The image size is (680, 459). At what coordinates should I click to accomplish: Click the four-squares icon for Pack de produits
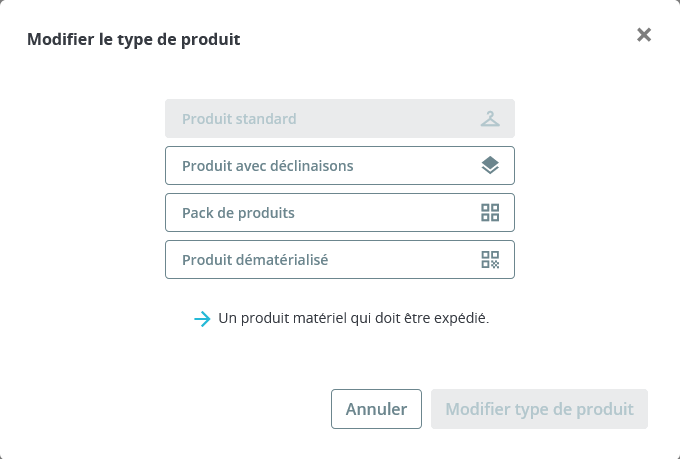489,213
